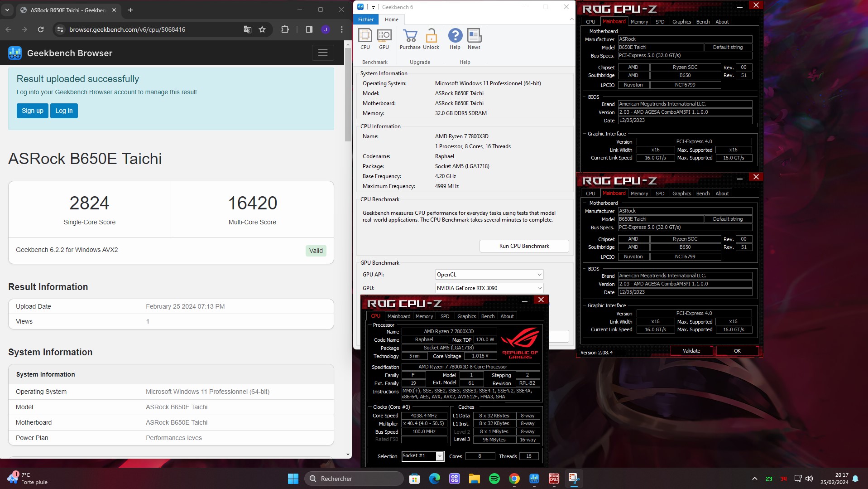The image size is (868, 489).
Task: Switch to Bench tab in front CPU-Z window
Action: tap(488, 316)
